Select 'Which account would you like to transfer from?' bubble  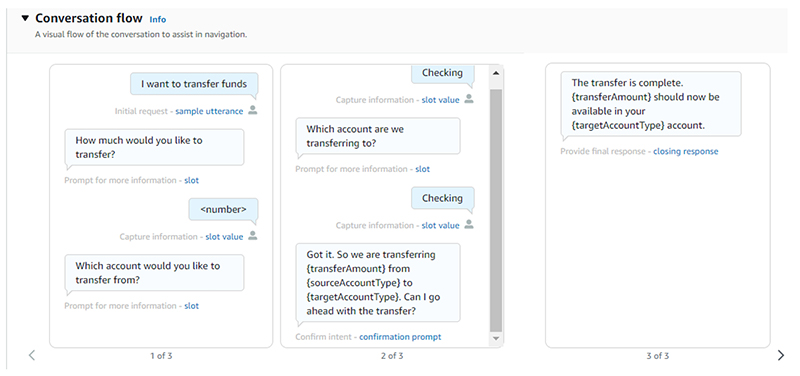pyautogui.click(x=154, y=273)
